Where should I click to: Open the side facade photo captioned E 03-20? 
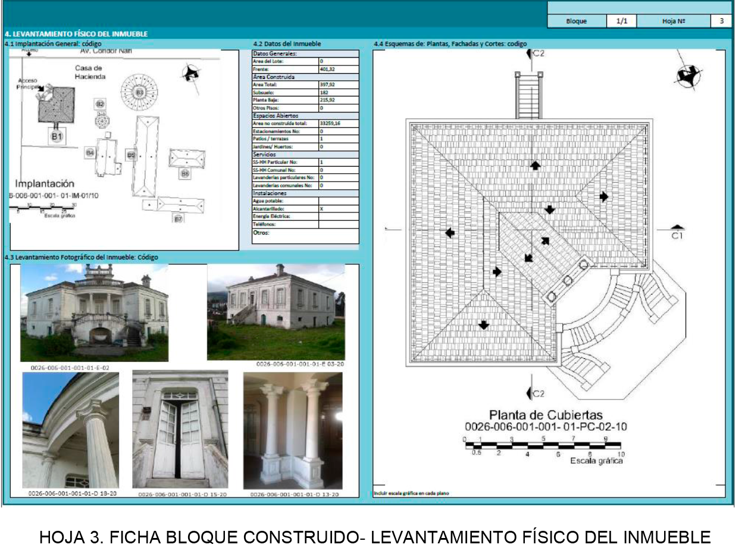276,312
